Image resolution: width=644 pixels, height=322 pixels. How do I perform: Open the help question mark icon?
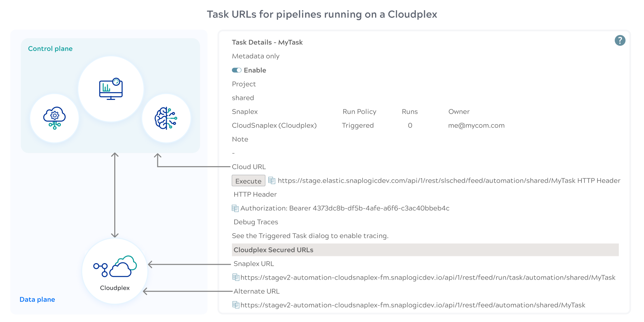(620, 40)
